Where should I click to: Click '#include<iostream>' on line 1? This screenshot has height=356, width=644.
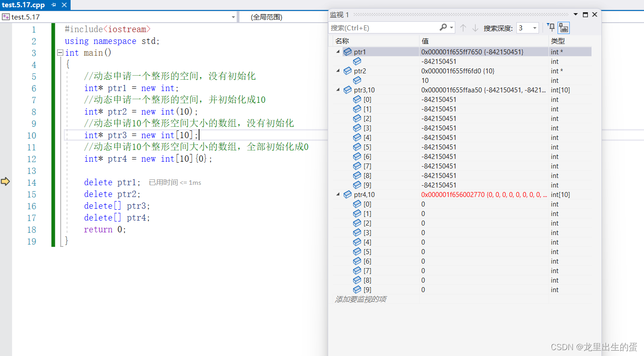coord(108,29)
